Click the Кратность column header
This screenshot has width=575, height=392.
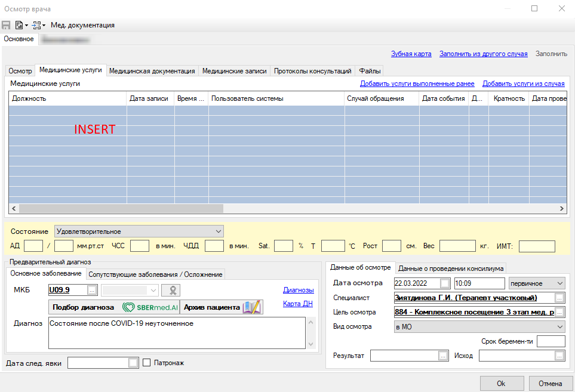[x=509, y=98]
